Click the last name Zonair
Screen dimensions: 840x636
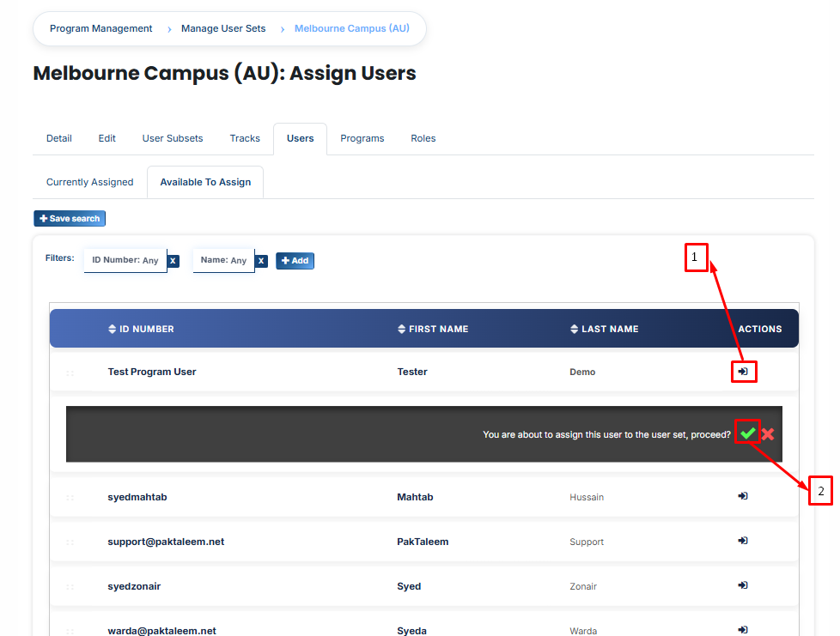coord(583,586)
